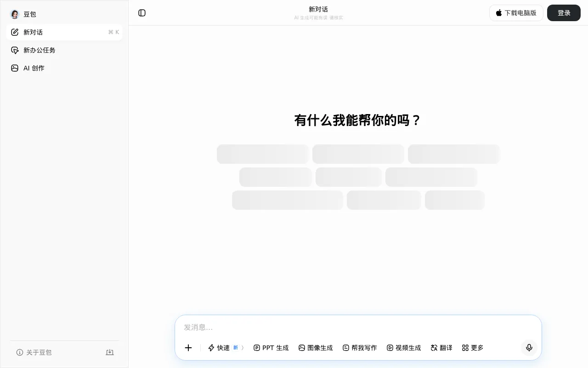Select 翻译 tool
The image size is (588, 368).
tap(441, 348)
